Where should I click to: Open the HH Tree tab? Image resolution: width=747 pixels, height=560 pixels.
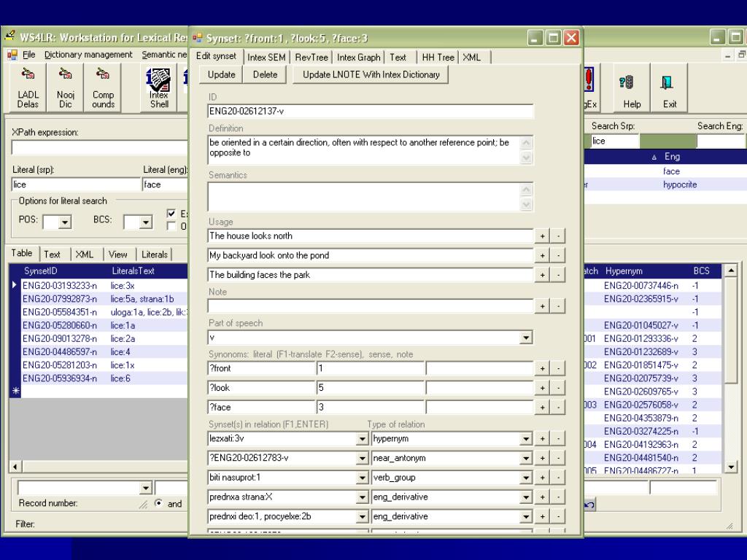coord(438,58)
